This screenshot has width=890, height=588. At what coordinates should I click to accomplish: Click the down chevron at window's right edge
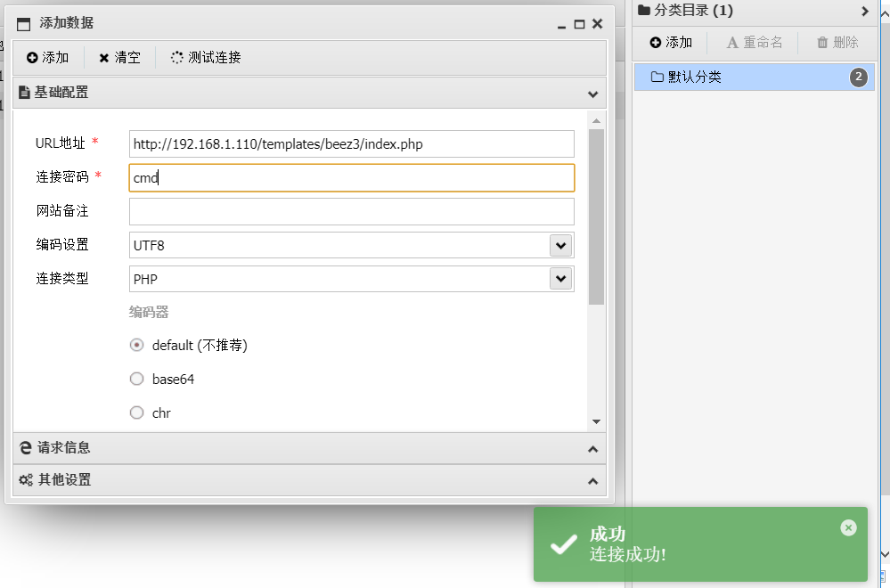[x=885, y=554]
